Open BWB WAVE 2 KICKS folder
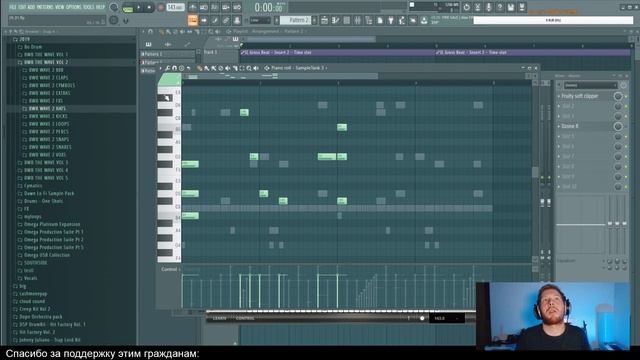The width and height of the screenshot is (640, 360). (45, 116)
